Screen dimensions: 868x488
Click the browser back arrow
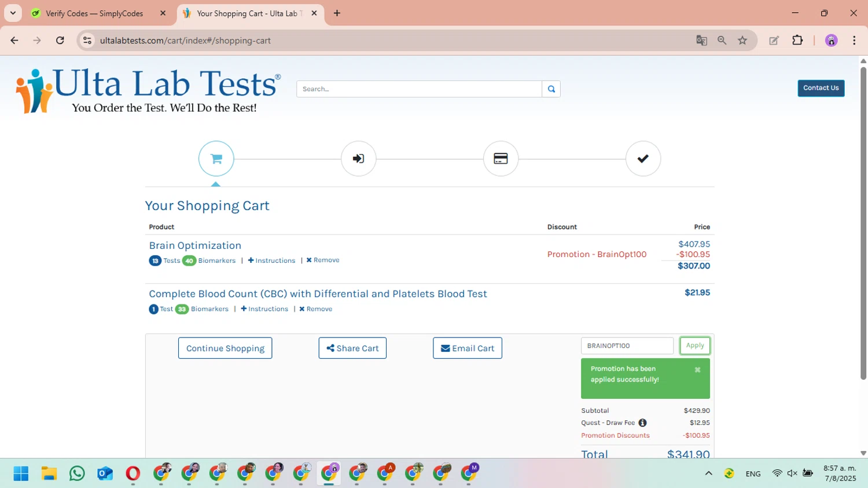point(14,41)
